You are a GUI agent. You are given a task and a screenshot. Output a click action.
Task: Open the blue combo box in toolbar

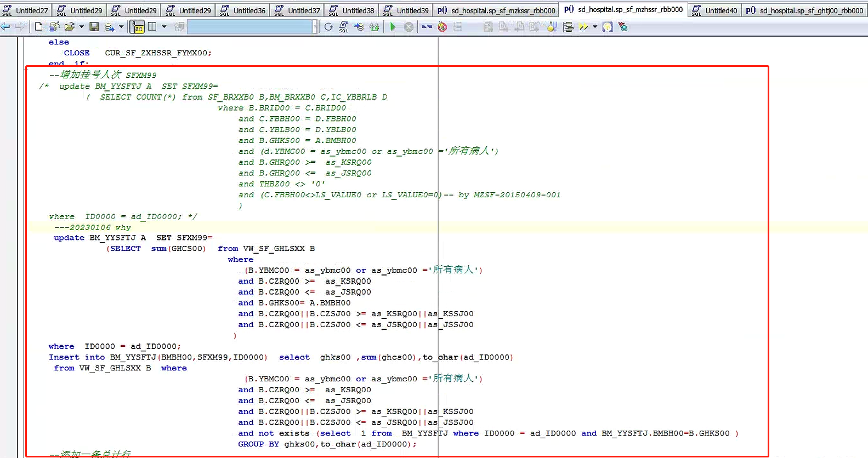point(252,27)
